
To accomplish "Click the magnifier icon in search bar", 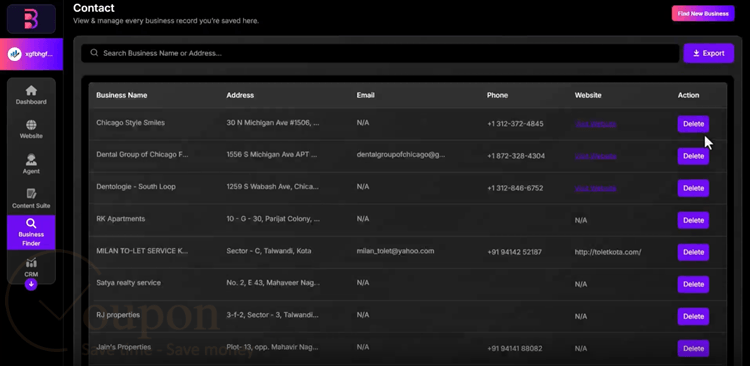I will coord(94,53).
